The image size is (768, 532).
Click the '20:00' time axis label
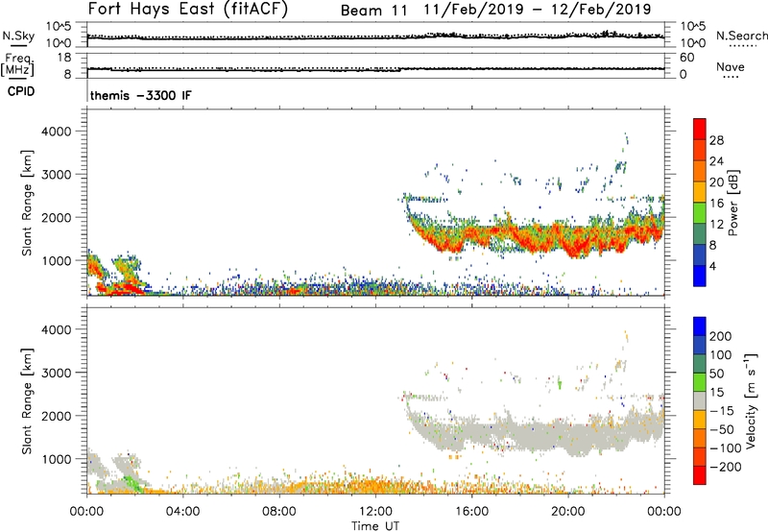567,512
